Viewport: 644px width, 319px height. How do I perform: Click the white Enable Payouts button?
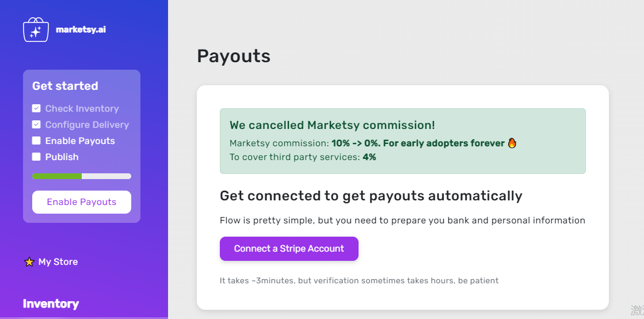82,202
